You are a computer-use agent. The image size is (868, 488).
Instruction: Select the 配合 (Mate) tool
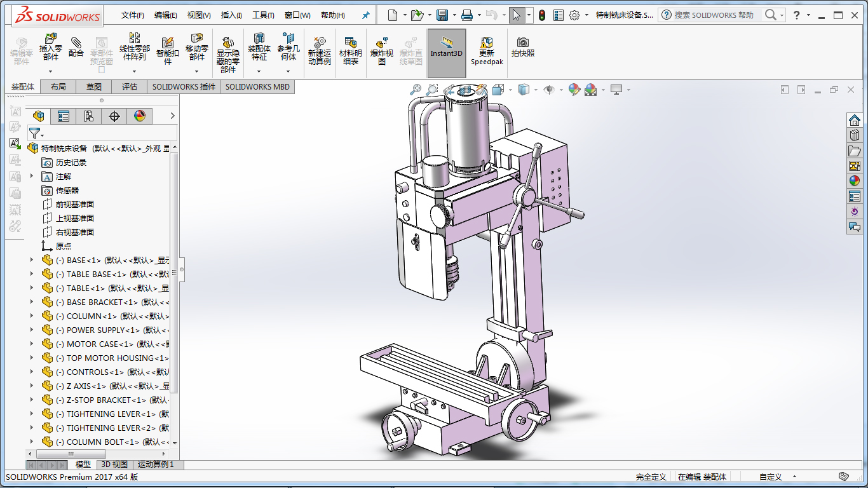[x=76, y=47]
